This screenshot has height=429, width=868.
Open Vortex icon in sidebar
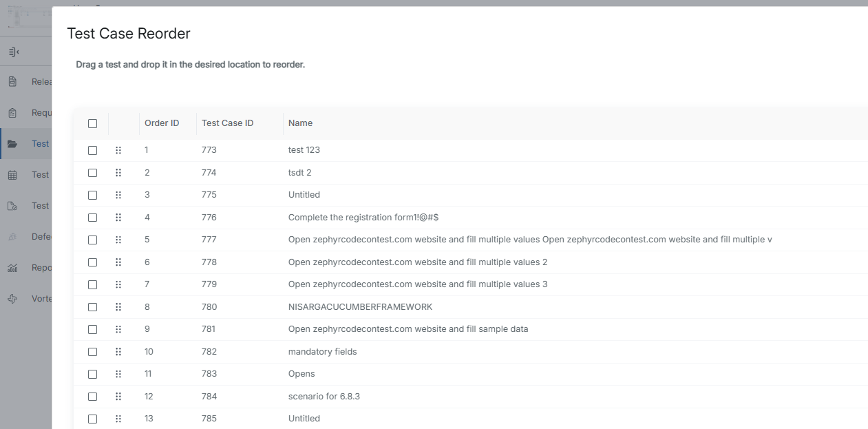pos(12,299)
